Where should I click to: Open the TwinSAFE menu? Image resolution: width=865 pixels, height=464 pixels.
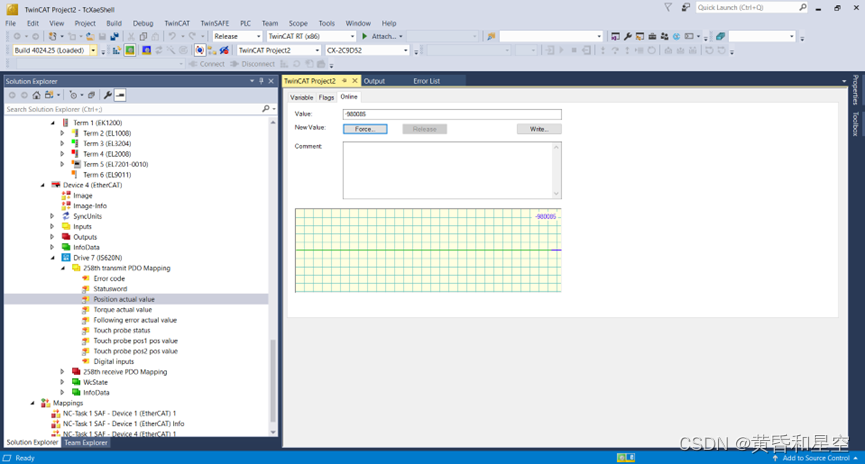point(215,23)
